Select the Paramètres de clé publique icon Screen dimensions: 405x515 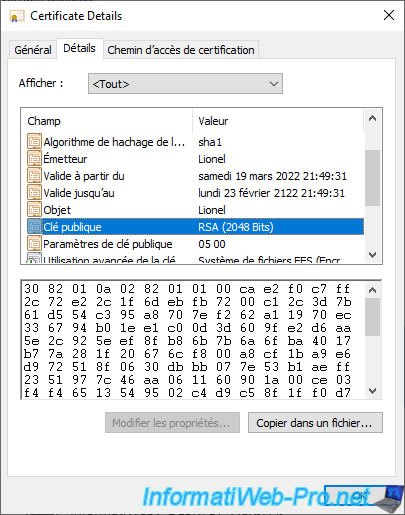click(x=34, y=243)
